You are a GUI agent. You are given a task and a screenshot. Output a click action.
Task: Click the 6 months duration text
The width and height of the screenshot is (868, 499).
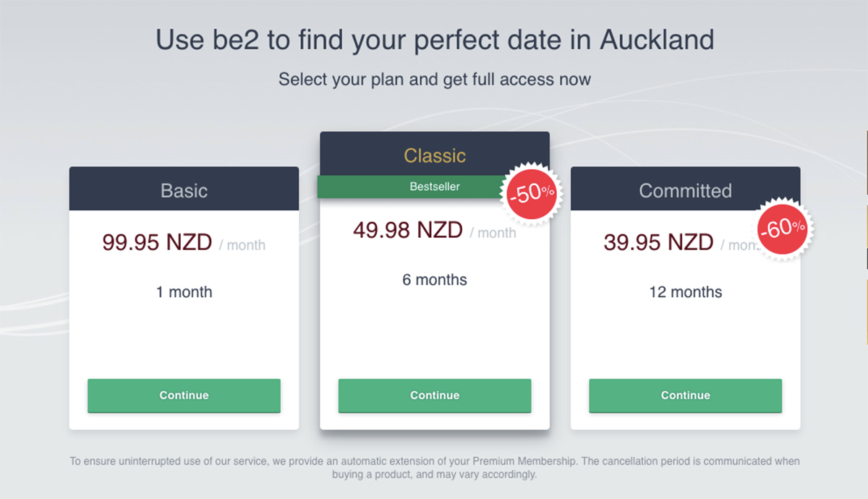pos(435,279)
